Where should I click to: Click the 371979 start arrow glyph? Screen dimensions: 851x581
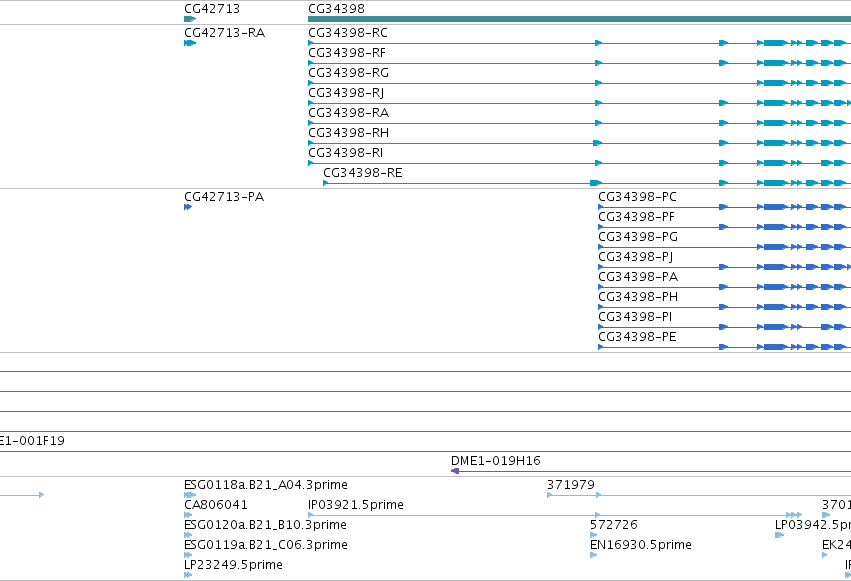tap(550, 495)
